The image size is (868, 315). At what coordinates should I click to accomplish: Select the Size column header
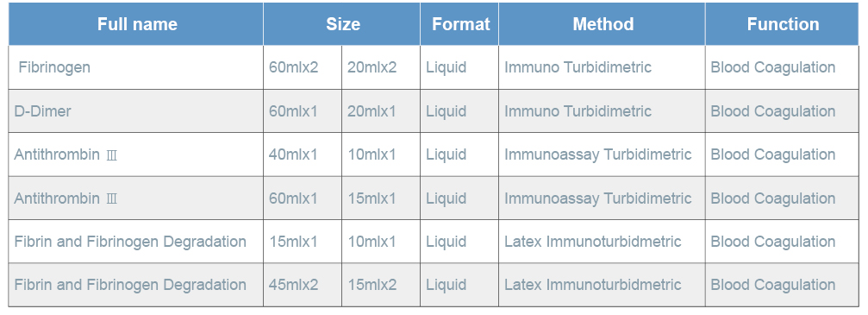pyautogui.click(x=342, y=24)
